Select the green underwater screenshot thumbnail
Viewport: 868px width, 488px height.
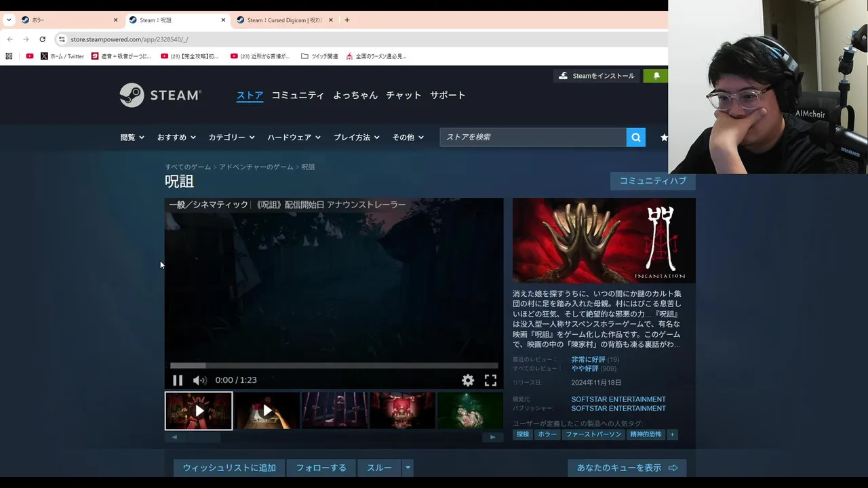click(x=470, y=411)
